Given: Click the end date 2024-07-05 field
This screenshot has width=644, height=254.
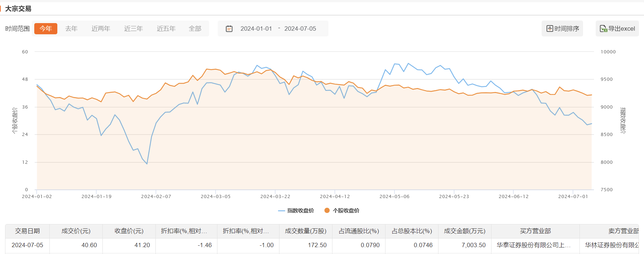Looking at the screenshot, I should coord(300,29).
